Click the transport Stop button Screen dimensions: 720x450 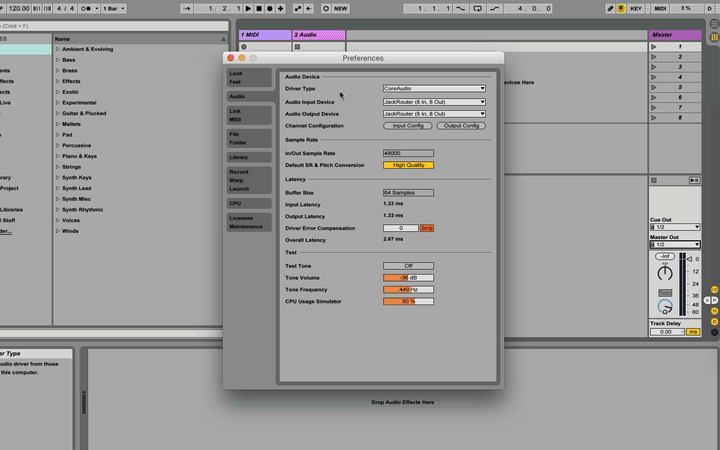coord(259,8)
